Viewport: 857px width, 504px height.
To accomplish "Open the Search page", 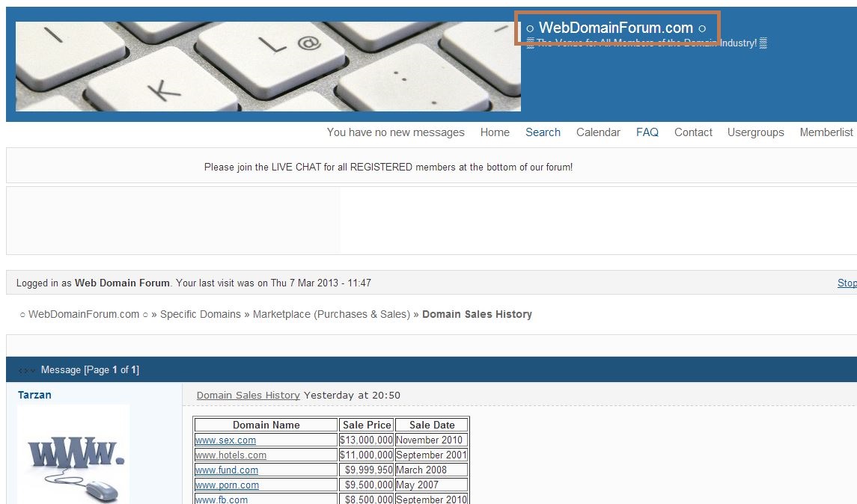I will coord(543,132).
